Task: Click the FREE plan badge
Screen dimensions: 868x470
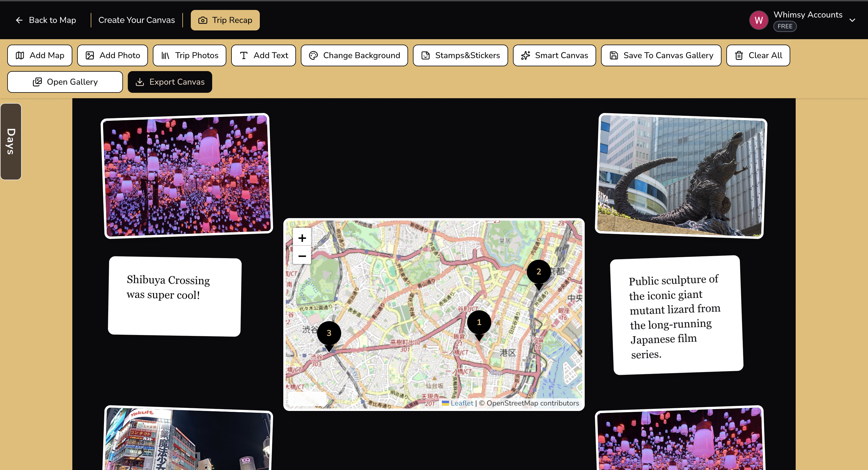Action: tap(785, 26)
